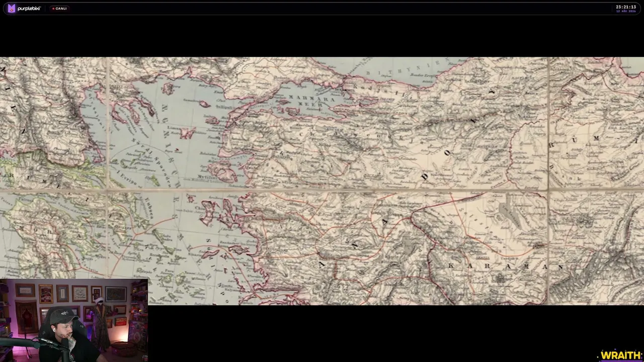644x362 pixels.
Task: Click the CANLI live badge
Action: click(59, 9)
